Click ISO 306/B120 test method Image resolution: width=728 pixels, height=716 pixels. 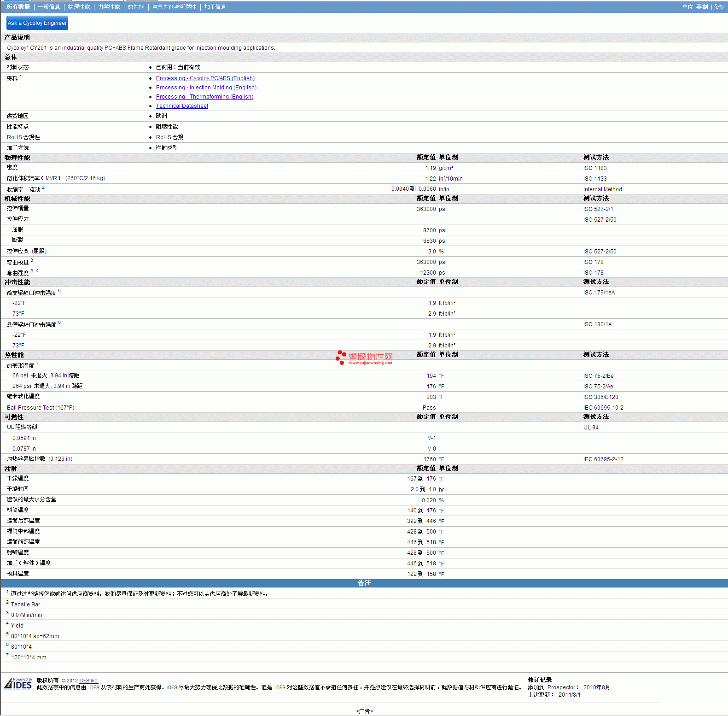pyautogui.click(x=600, y=397)
